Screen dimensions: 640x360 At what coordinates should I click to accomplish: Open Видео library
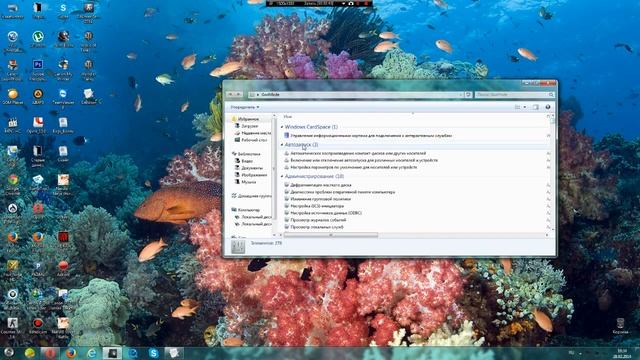point(244,161)
